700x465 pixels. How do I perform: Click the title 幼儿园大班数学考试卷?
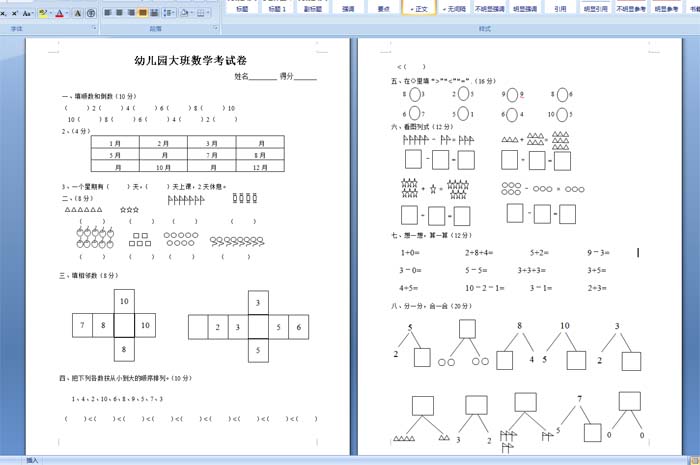point(191,61)
